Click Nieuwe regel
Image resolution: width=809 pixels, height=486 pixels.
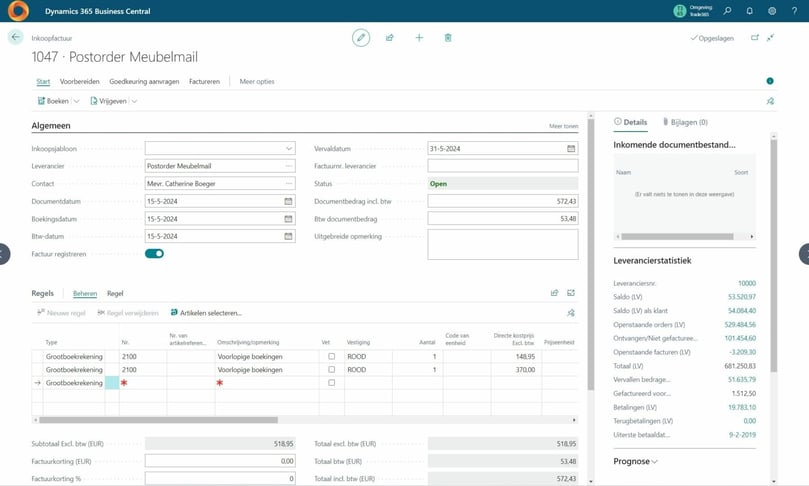tap(61, 313)
